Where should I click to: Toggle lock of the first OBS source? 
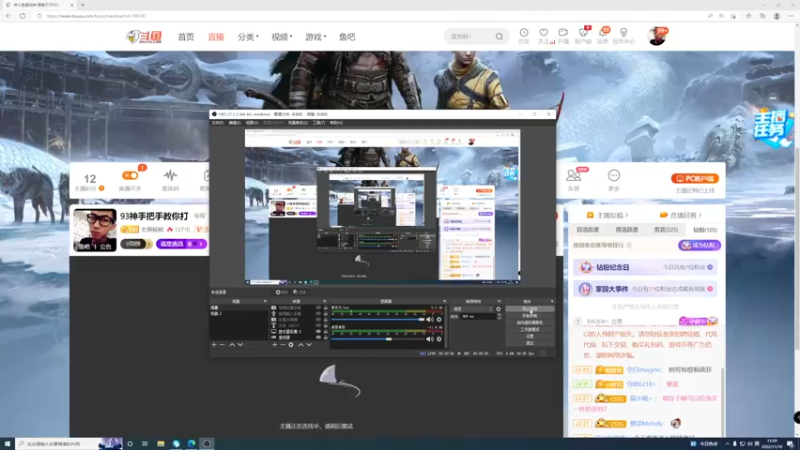tap(326, 308)
